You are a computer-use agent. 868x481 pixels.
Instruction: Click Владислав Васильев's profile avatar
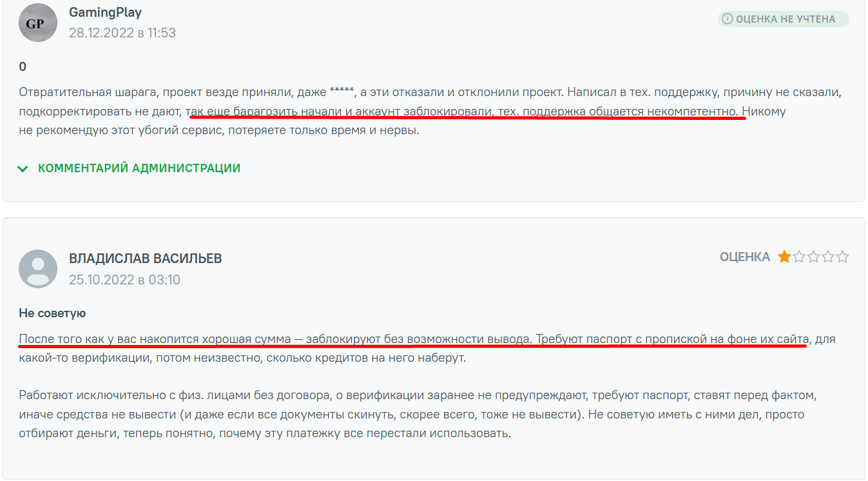coord(37,270)
